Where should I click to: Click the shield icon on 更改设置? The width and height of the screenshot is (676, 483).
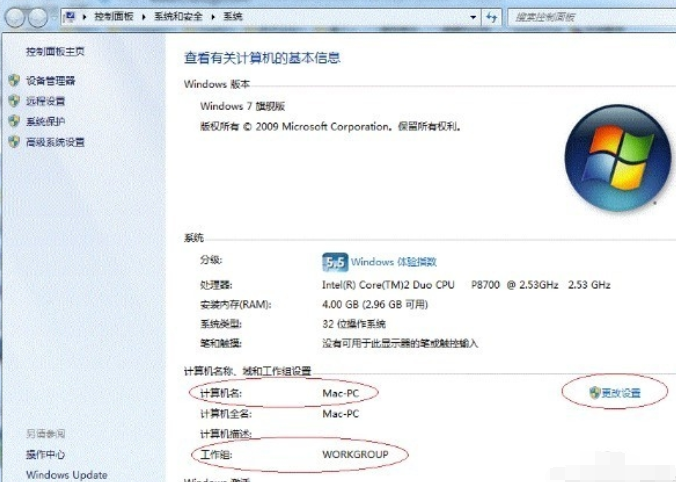[595, 392]
